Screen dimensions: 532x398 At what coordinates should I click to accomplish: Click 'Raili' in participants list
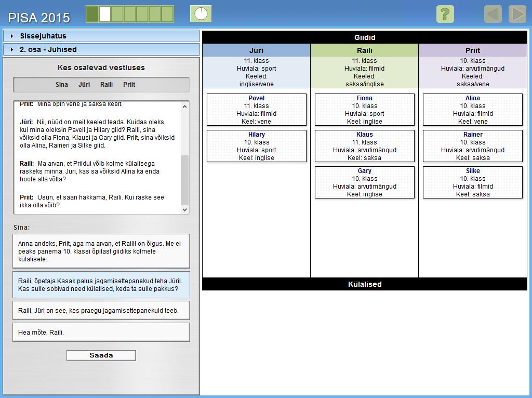(x=107, y=85)
